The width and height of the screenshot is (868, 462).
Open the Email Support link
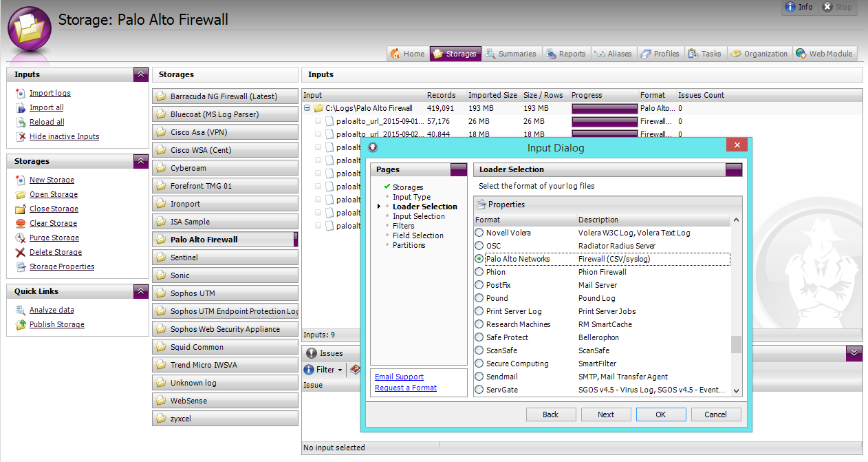pyautogui.click(x=399, y=377)
